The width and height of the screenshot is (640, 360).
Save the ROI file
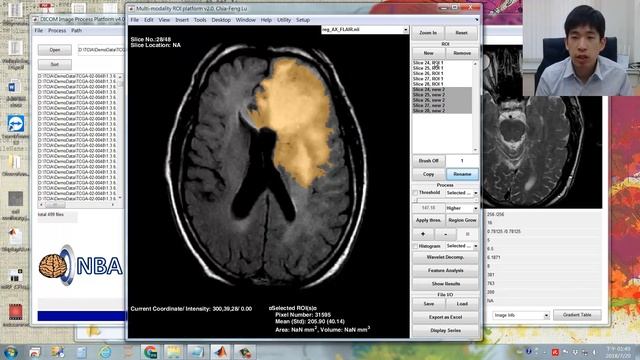pos(428,304)
